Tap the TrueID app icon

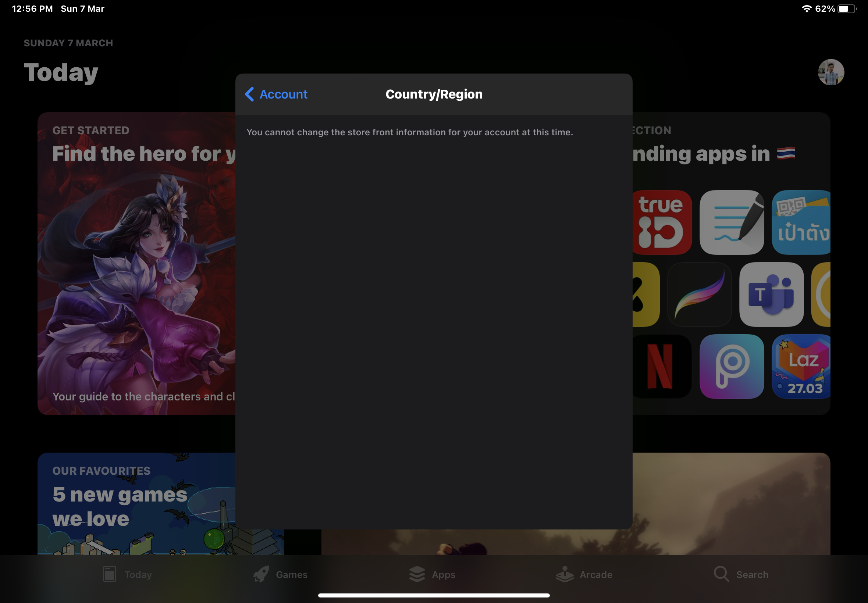[662, 222]
